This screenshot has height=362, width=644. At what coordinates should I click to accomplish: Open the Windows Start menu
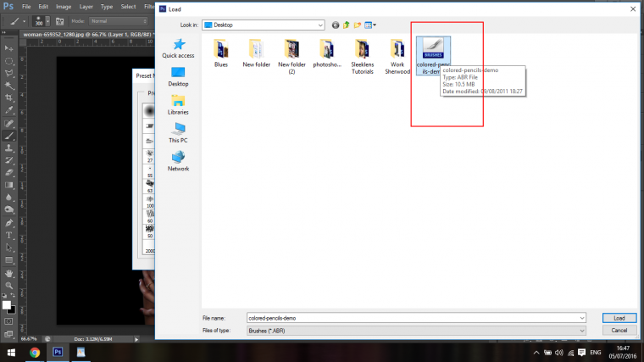pos(11,353)
